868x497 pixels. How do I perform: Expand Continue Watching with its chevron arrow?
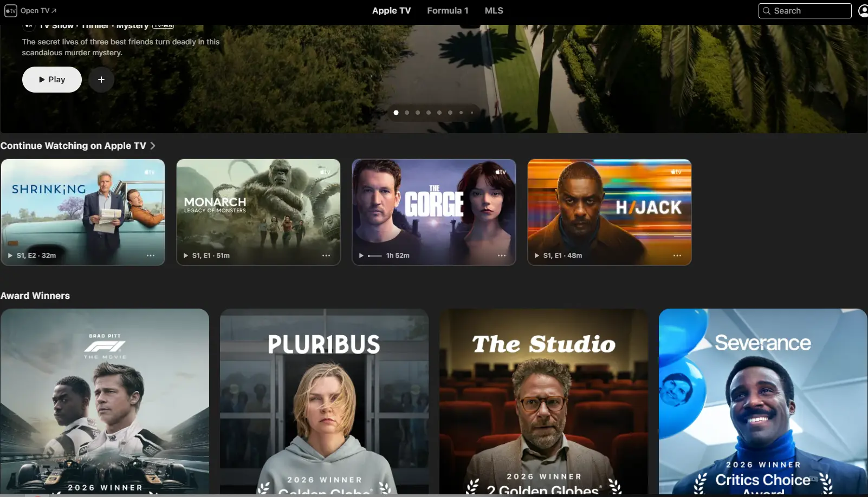coord(153,146)
